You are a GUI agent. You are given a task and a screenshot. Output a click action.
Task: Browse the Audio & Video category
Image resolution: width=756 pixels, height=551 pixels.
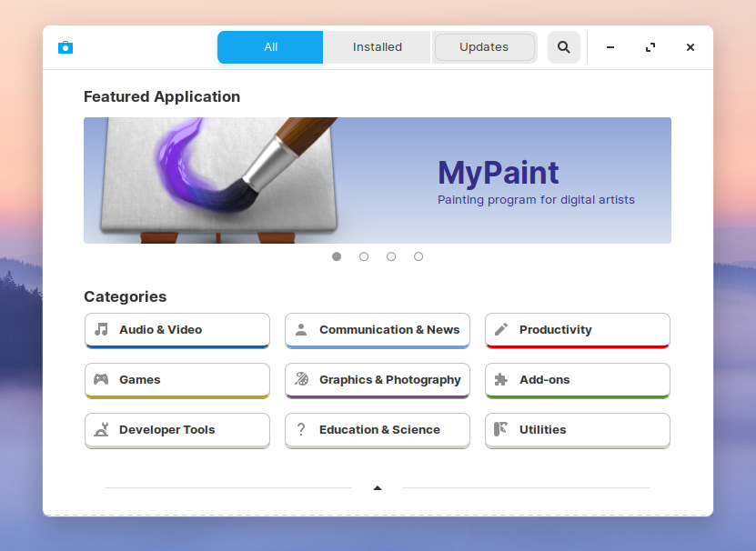coord(177,331)
